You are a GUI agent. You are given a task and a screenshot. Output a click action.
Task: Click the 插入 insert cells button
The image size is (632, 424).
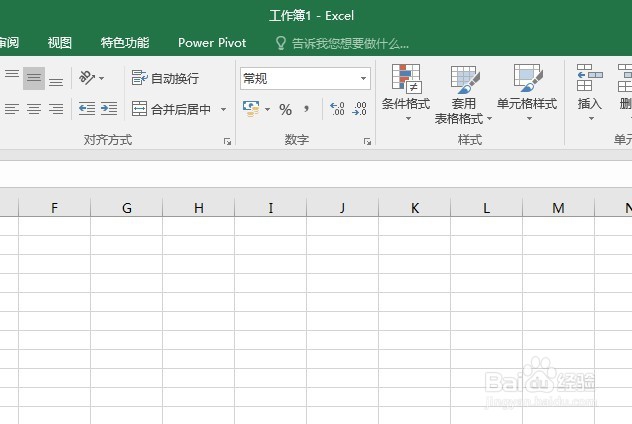coord(590,93)
